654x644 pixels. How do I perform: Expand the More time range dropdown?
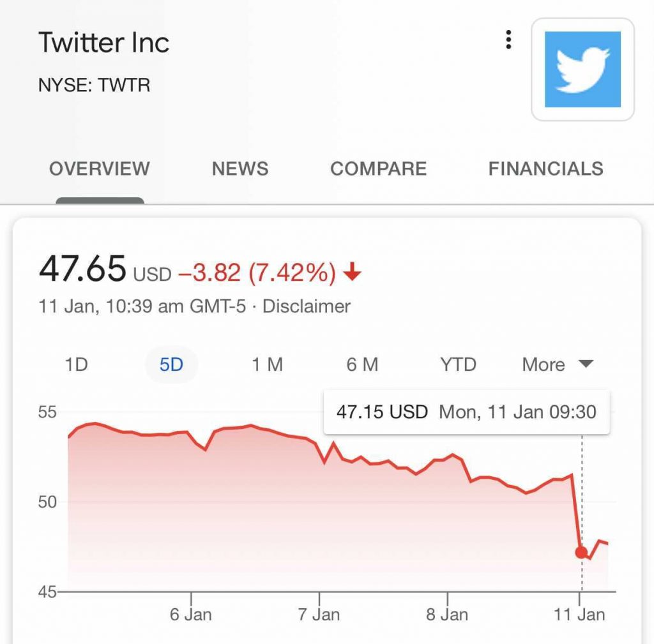coord(556,364)
